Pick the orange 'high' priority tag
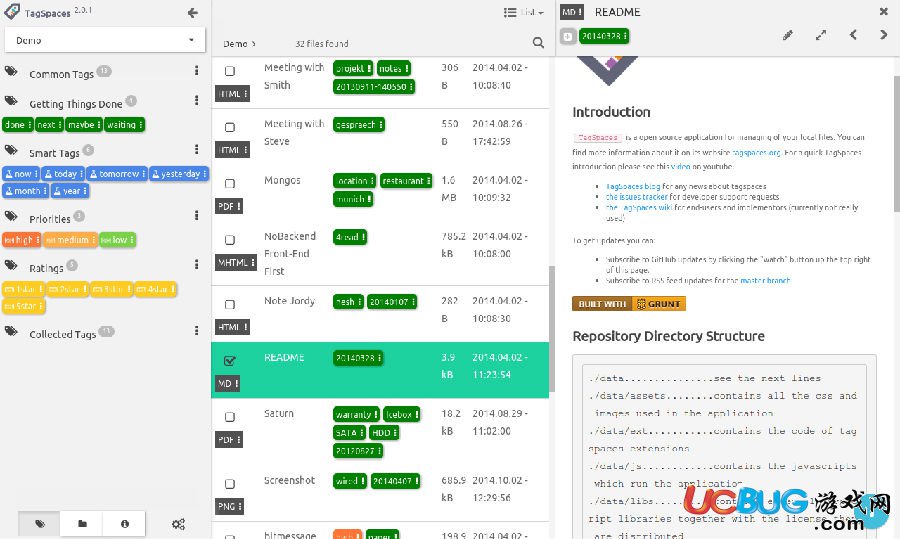The height and width of the screenshot is (539, 900). 21,239
